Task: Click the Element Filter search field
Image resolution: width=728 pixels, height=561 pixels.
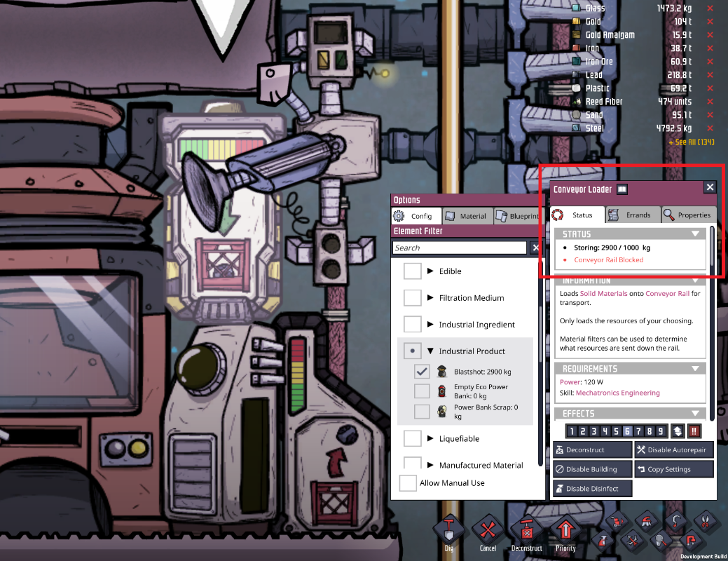Action: pyautogui.click(x=460, y=248)
